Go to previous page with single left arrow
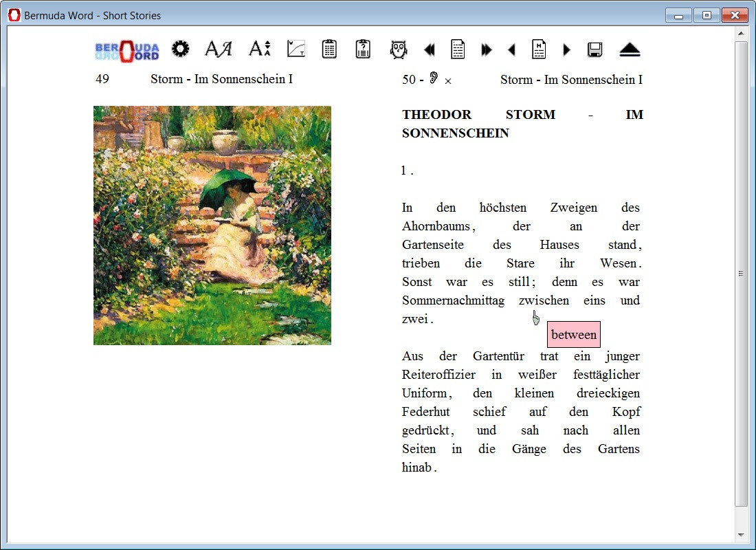Image resolution: width=756 pixels, height=550 pixels. [x=512, y=49]
